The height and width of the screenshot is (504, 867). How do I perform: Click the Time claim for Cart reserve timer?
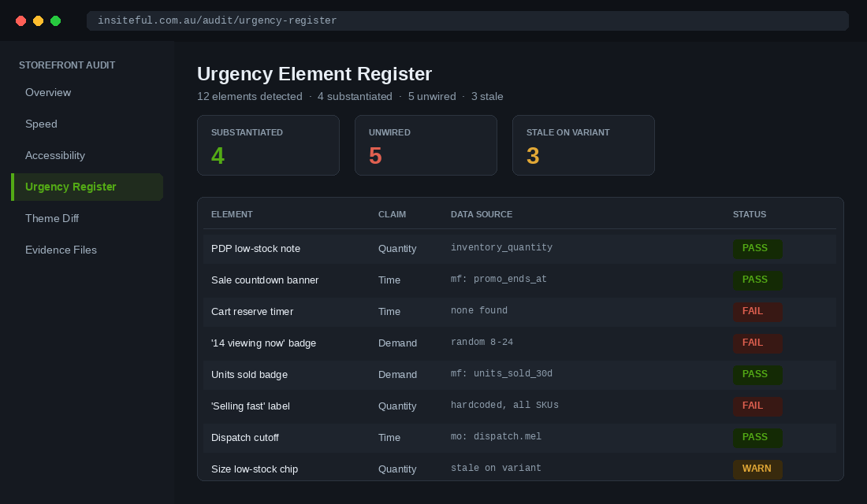click(389, 312)
